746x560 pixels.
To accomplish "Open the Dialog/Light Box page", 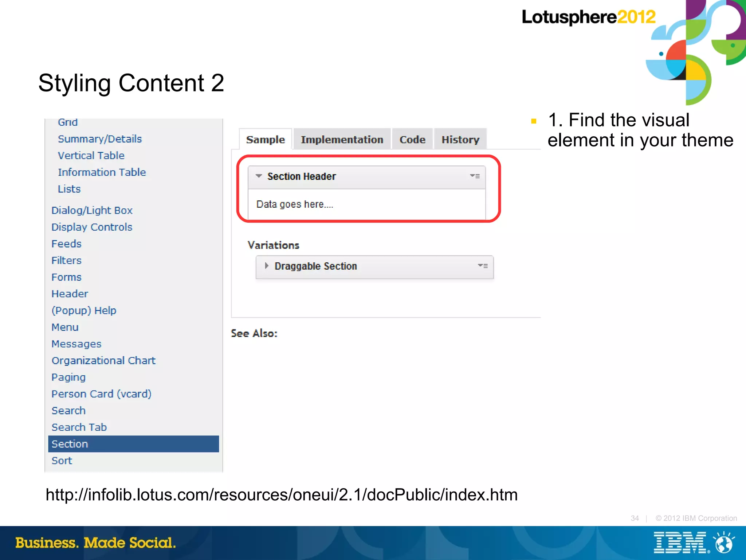I will click(x=92, y=210).
